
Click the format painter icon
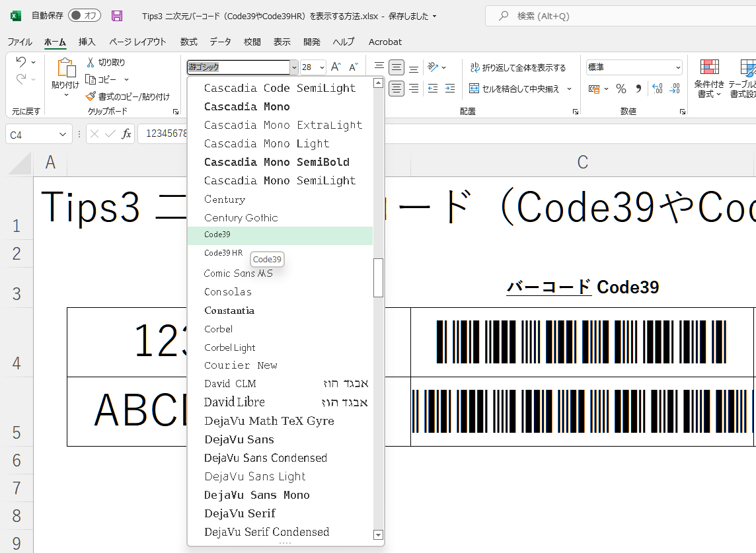click(91, 96)
